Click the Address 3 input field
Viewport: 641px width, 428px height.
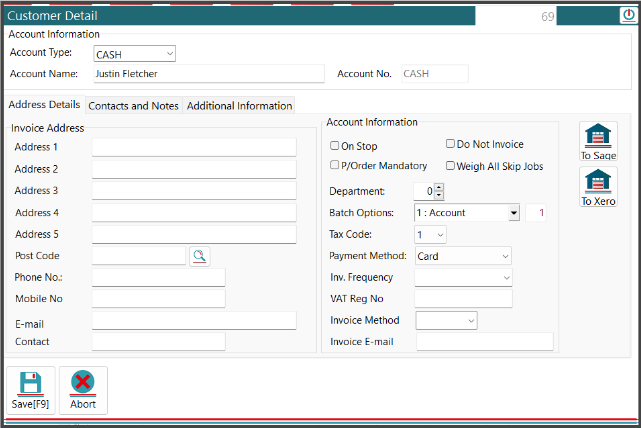coord(194,190)
